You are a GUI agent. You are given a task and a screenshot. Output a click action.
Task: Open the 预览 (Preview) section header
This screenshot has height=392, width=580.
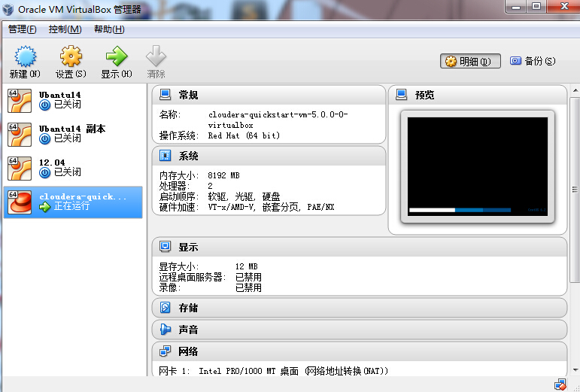click(478, 95)
